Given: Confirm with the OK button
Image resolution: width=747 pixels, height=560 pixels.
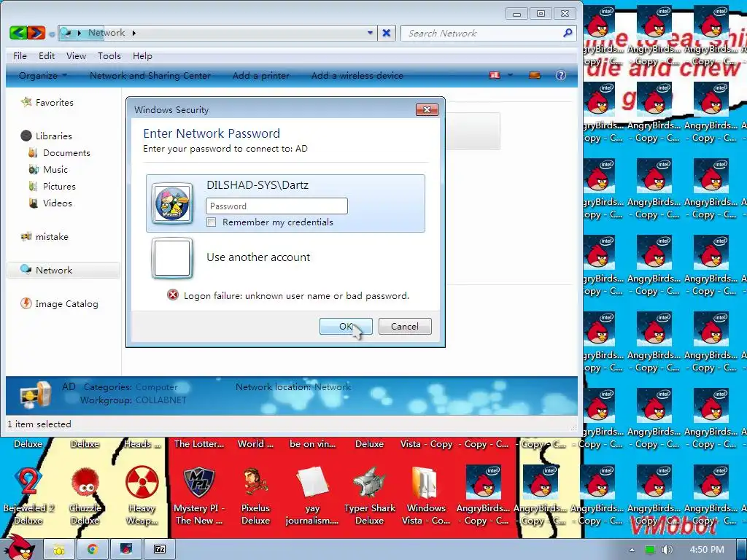Looking at the screenshot, I should (346, 326).
